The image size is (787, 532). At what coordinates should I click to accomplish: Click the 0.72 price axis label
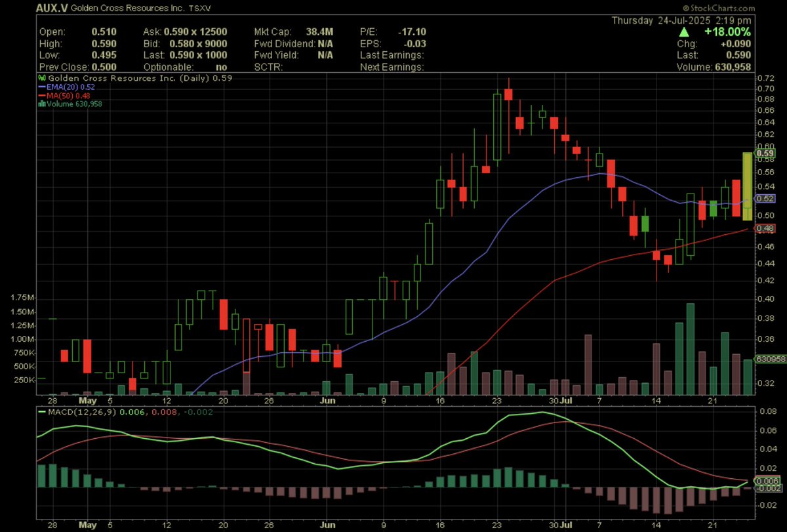pos(766,79)
